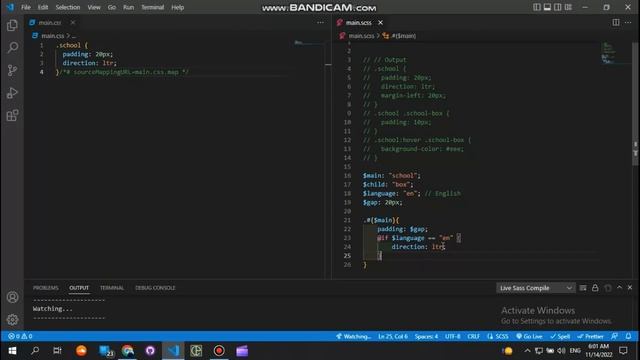Open Chrome from the taskbar
The height and width of the screenshot is (360, 640).
pyautogui.click(x=127, y=351)
